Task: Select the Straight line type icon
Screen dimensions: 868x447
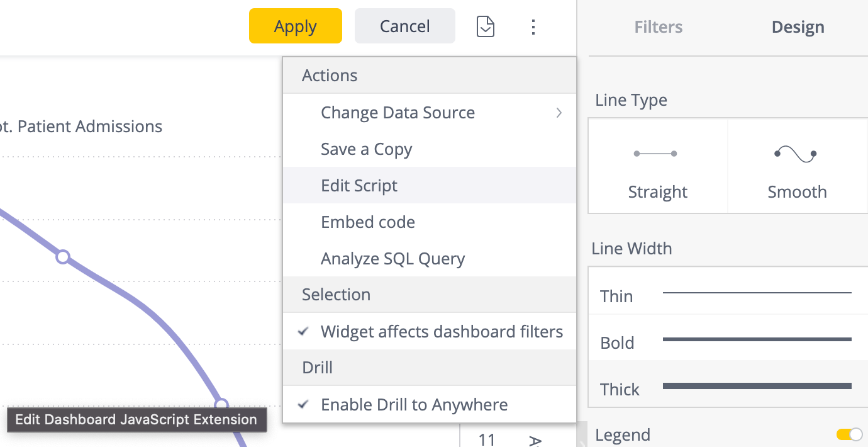Action: tap(657, 166)
